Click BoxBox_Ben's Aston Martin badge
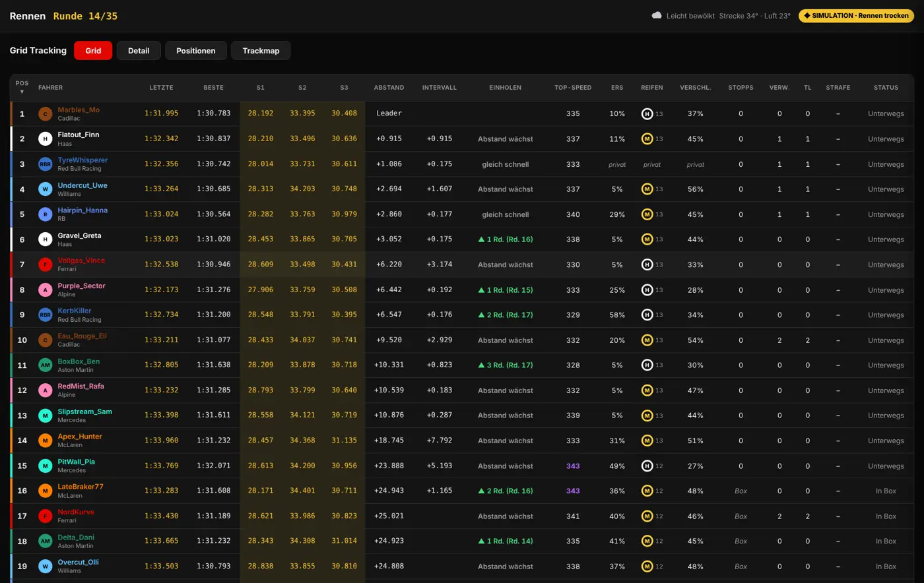924x583 pixels. 45,365
